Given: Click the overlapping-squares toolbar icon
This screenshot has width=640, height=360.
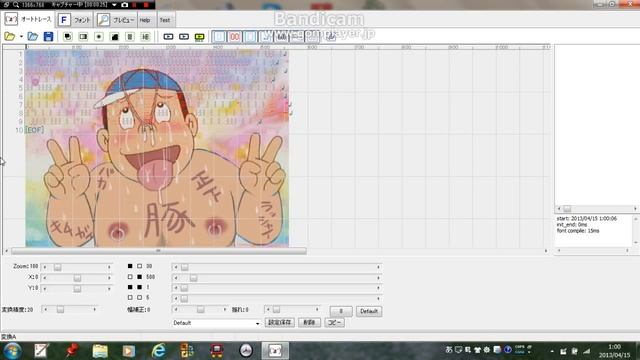Looking at the screenshot, I should pos(68,37).
